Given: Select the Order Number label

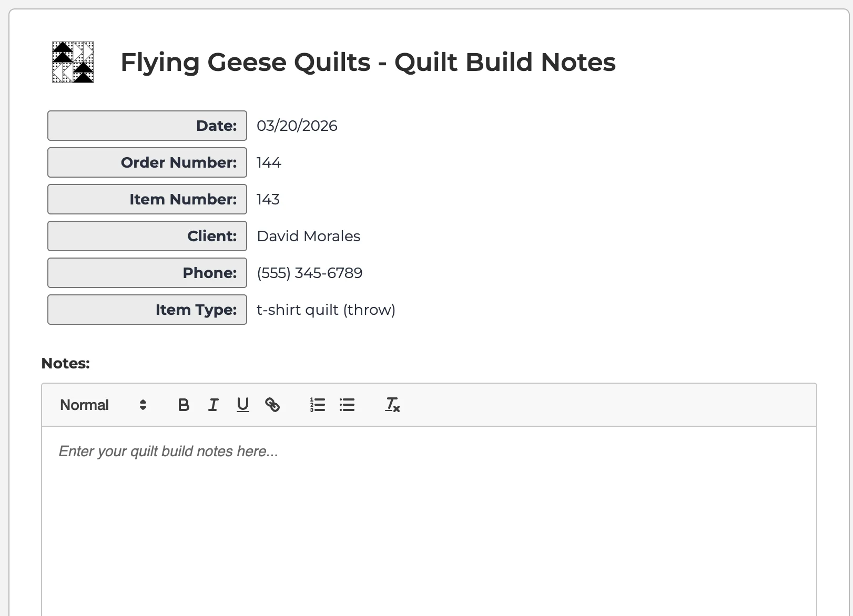Looking at the screenshot, I should tap(147, 162).
